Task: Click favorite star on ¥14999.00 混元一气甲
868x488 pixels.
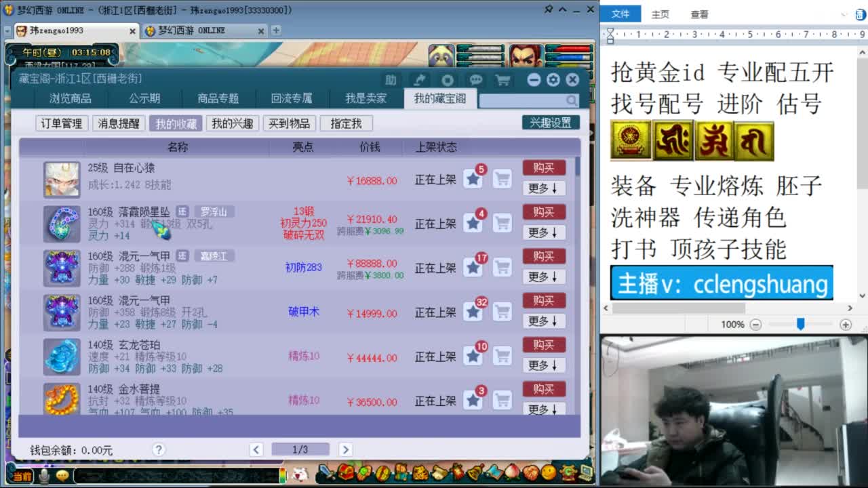Action: [473, 312]
